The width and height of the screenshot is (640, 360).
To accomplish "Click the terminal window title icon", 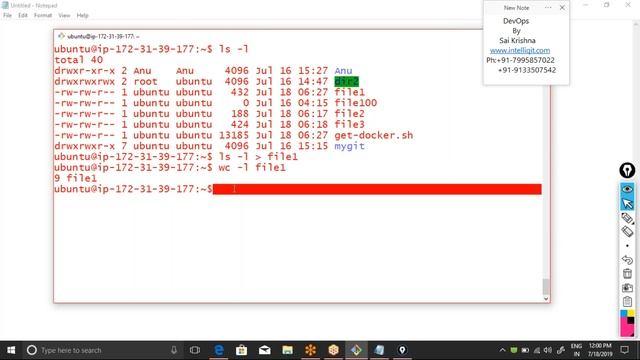I will [x=61, y=36].
